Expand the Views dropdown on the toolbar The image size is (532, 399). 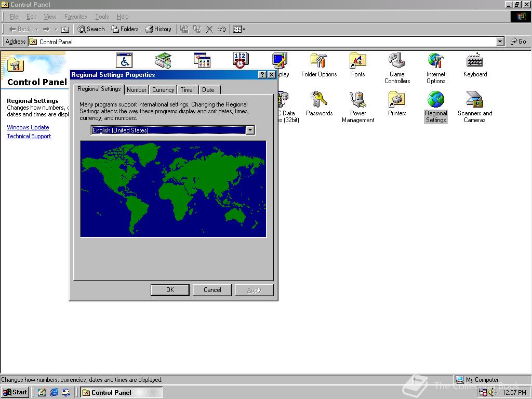(x=244, y=29)
